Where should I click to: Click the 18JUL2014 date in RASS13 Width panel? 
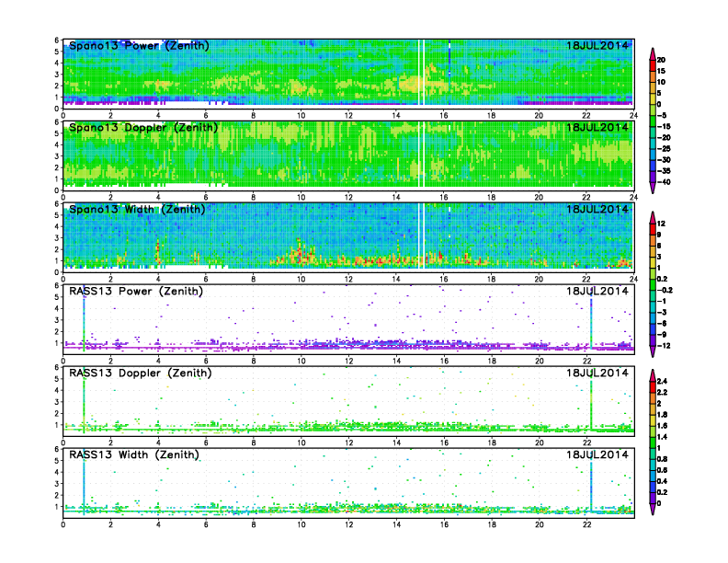pyautogui.click(x=597, y=454)
